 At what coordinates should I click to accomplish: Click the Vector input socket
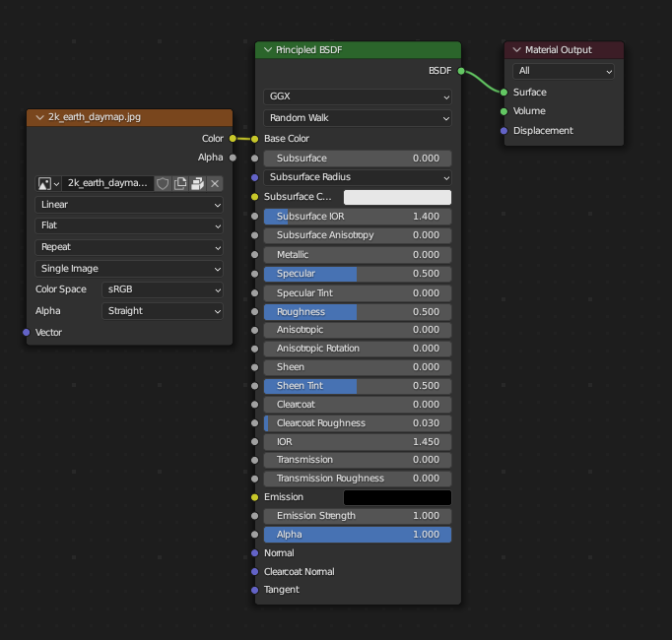[27, 333]
